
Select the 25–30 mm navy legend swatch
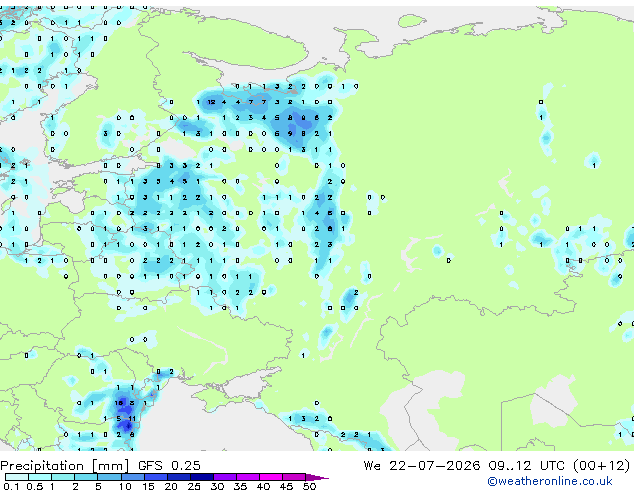[201, 477]
